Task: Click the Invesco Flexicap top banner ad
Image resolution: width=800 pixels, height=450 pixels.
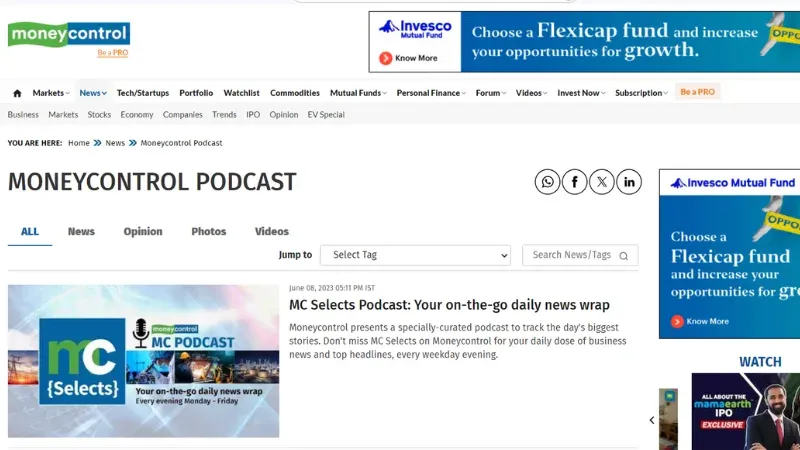Action: coord(584,42)
